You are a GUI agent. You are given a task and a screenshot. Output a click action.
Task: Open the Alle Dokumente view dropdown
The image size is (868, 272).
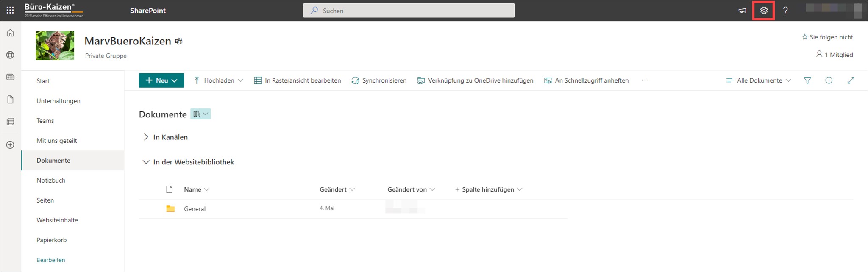[759, 80]
